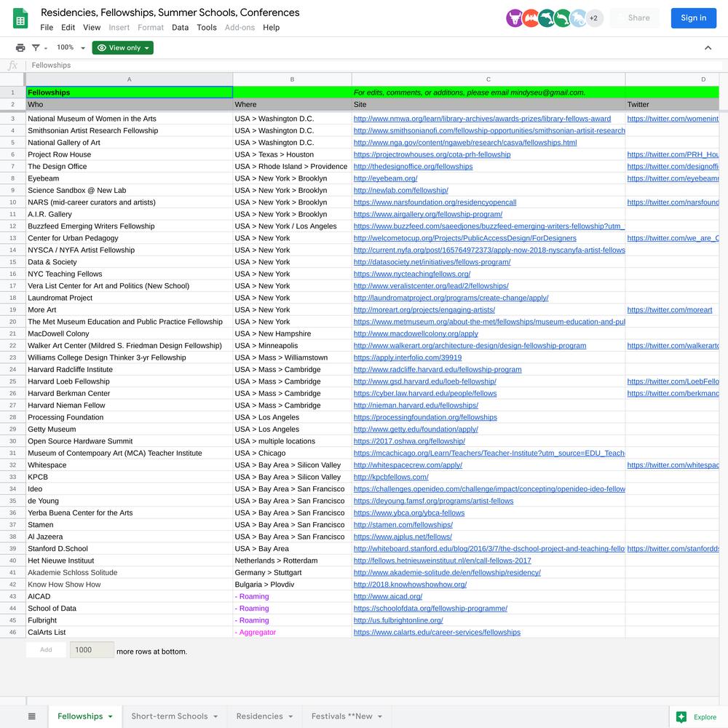Select the Roaming cell for AICAD
The height and width of the screenshot is (728, 728).
click(x=292, y=597)
